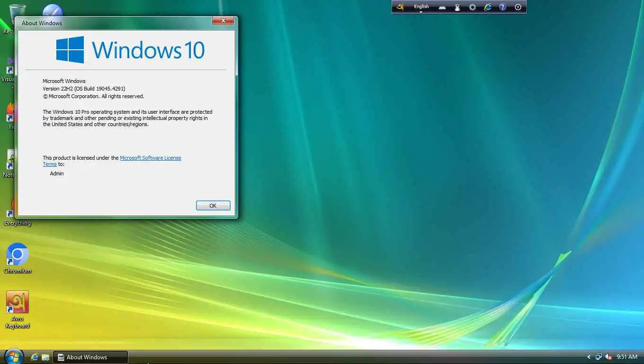Click the Avro logo on the top bar
The width and height of the screenshot is (644, 364).
[x=400, y=7]
